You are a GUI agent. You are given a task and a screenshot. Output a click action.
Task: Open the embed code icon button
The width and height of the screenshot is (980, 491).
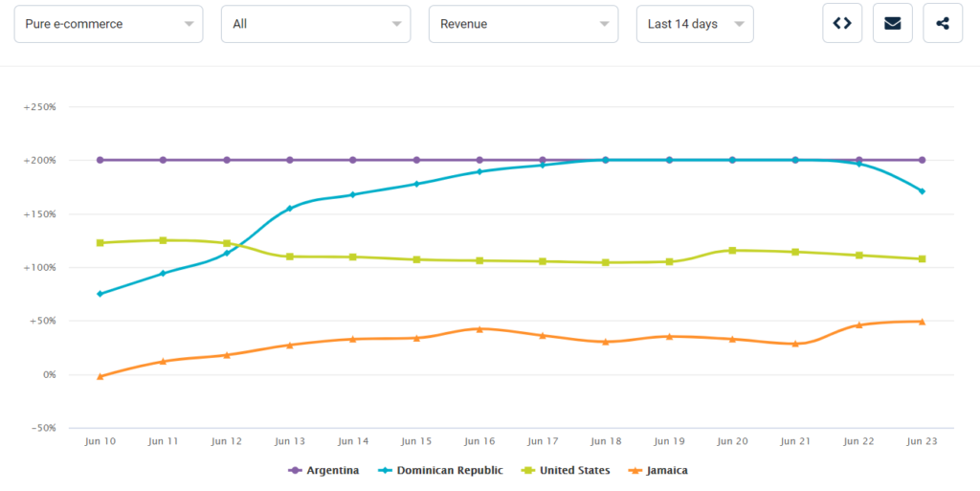[842, 23]
